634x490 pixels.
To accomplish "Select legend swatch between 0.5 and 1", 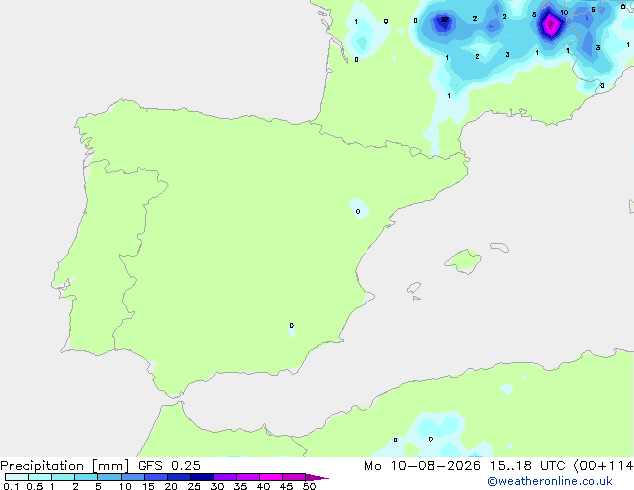I will click(40, 477).
